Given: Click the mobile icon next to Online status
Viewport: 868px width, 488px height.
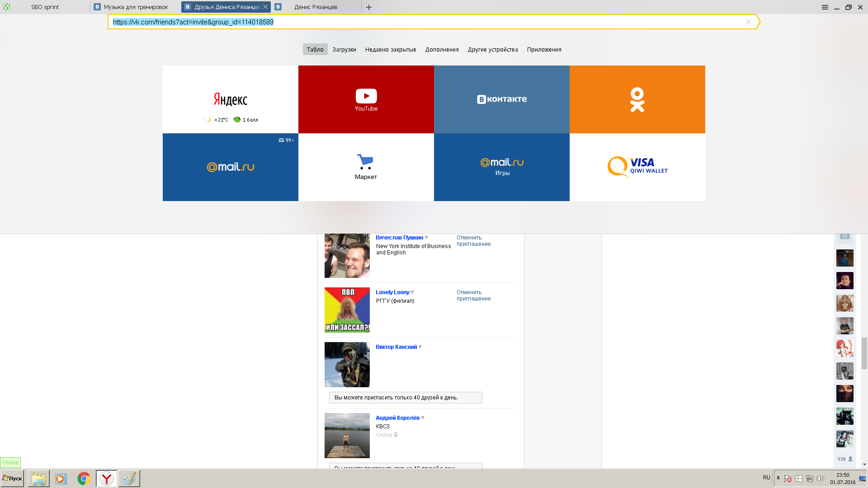Looking at the screenshot, I should click(x=396, y=435).
